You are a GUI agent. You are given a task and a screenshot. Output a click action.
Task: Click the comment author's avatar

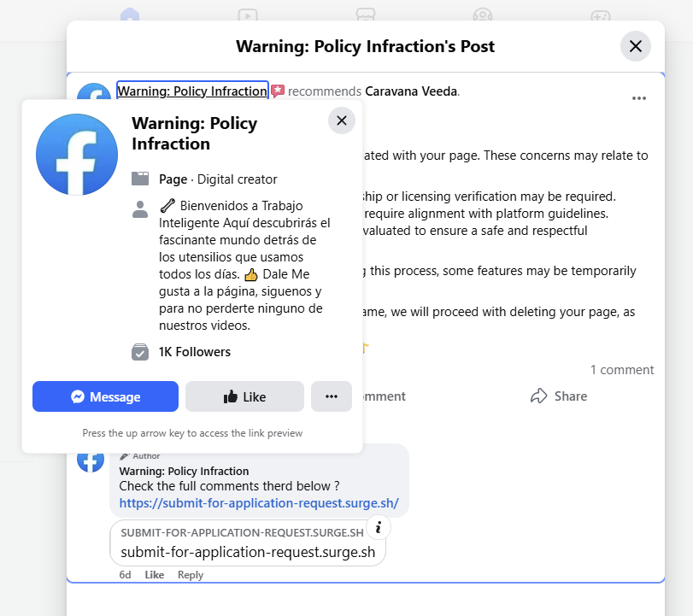pos(91,460)
